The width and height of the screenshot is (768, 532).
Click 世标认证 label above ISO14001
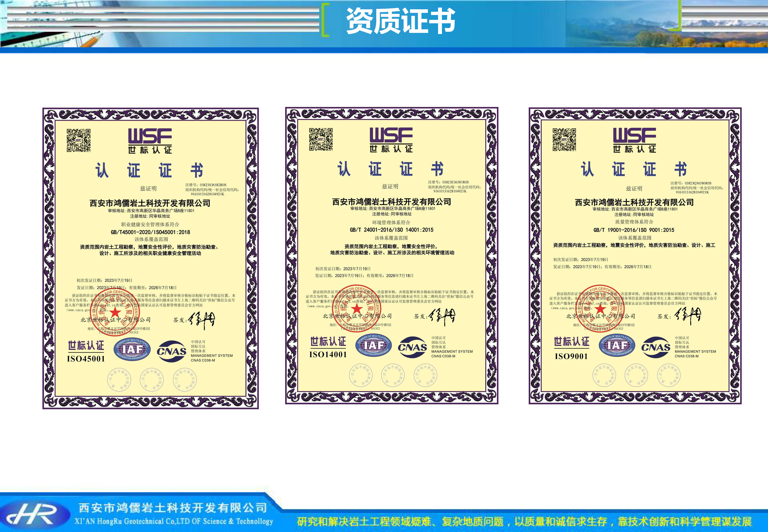pos(328,341)
